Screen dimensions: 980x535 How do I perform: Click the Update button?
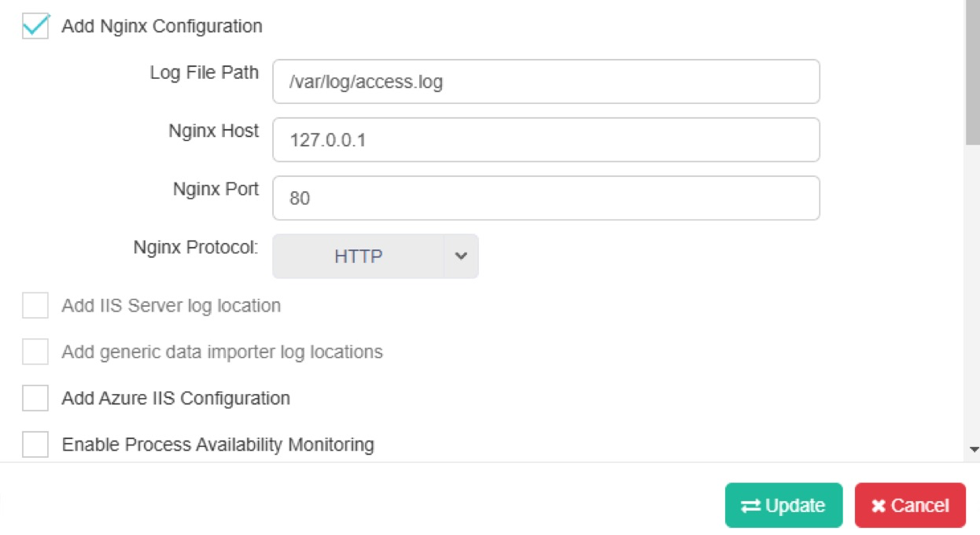coord(783,505)
